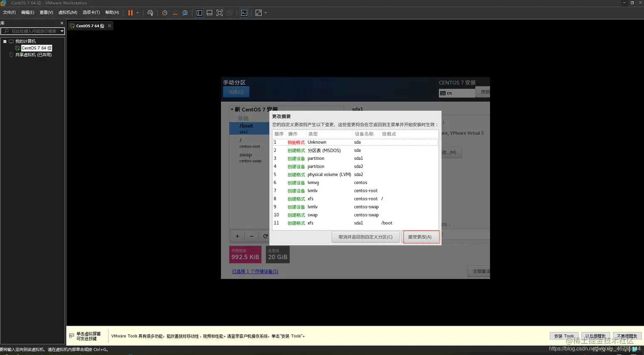Collapse the 新 CentOS 7 安装 expander
The height and width of the screenshot is (355, 644).
pos(232,110)
